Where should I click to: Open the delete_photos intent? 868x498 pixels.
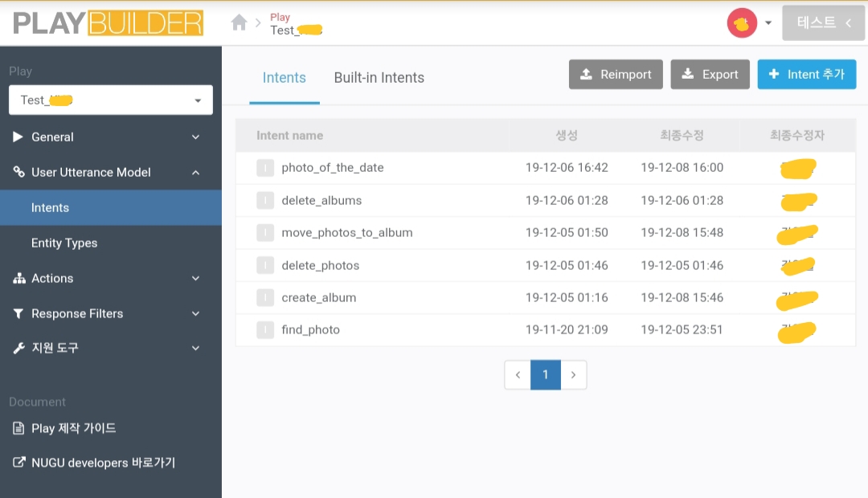click(320, 266)
